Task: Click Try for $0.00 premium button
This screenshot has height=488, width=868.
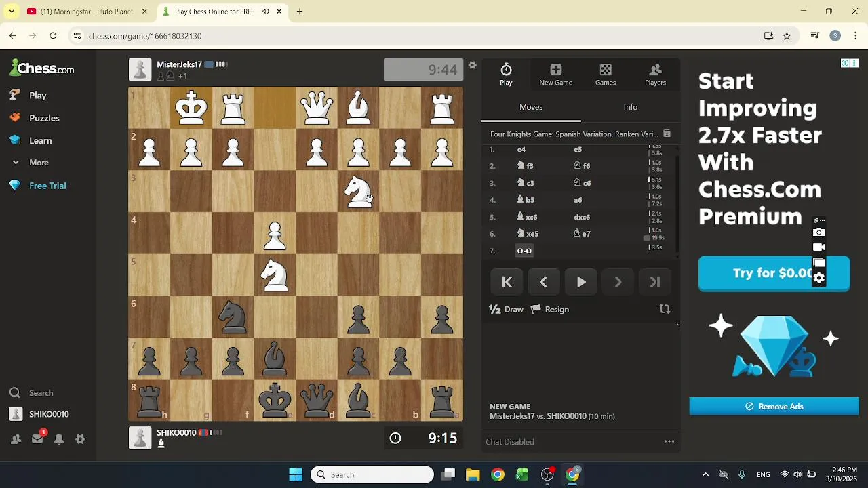Action: click(x=774, y=274)
